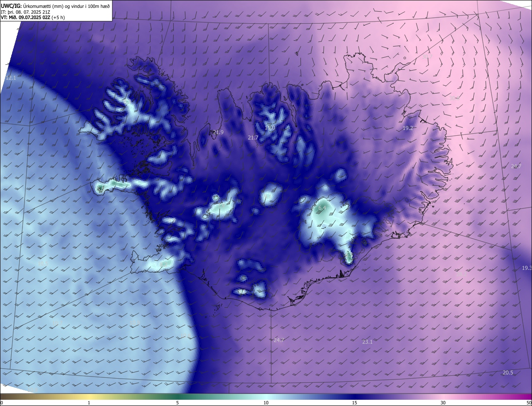Click the 10 tick on the colour scale
The height and width of the screenshot is (406, 532).
tap(266, 403)
